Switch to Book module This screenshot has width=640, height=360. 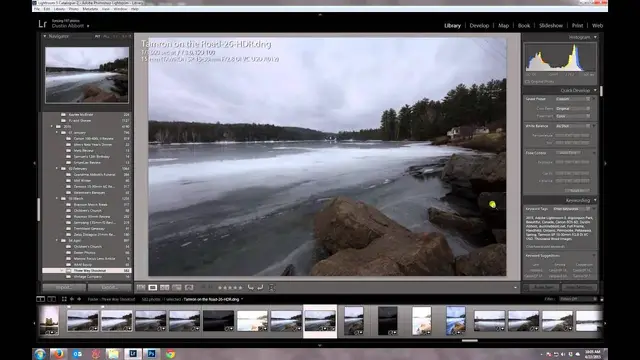point(524,25)
